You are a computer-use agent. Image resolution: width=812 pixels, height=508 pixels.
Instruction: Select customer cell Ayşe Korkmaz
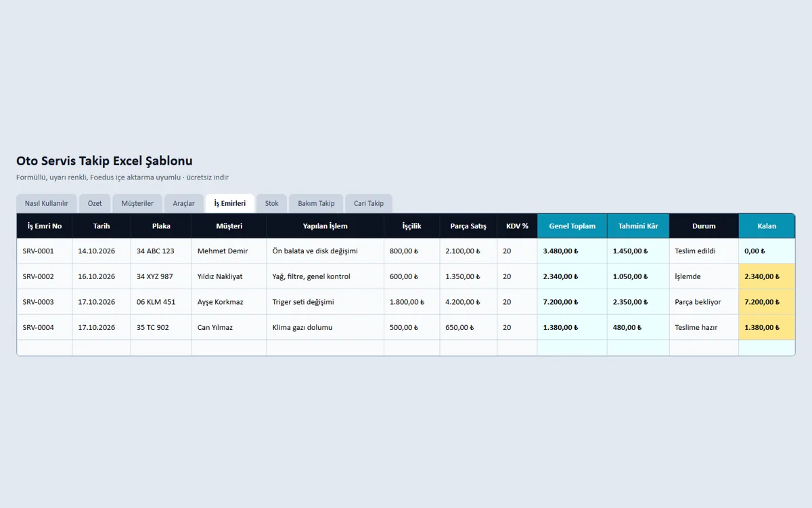click(x=229, y=302)
